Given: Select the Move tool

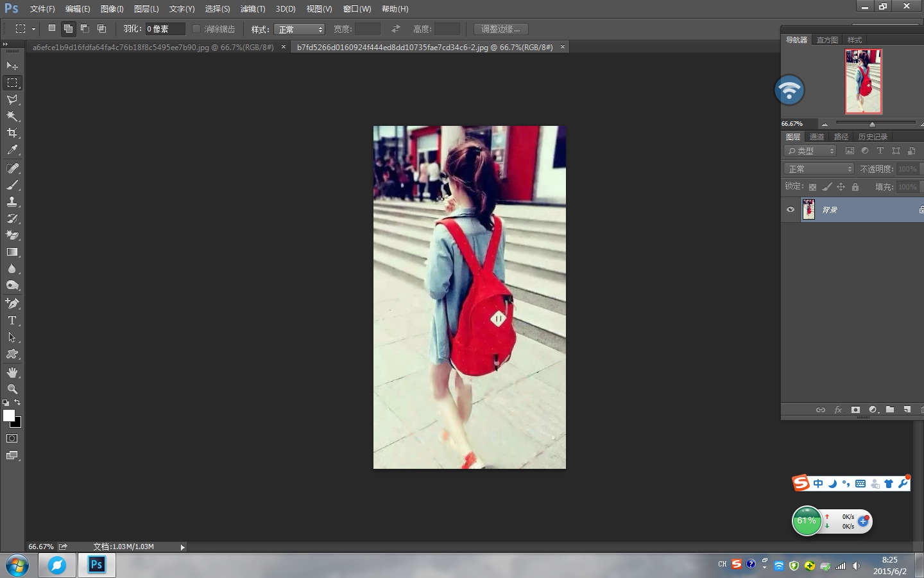Looking at the screenshot, I should click(x=12, y=66).
